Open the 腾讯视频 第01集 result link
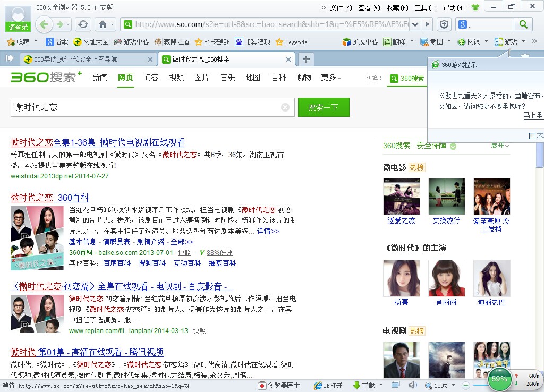Viewport: 544px width, 392px height. [x=87, y=352]
